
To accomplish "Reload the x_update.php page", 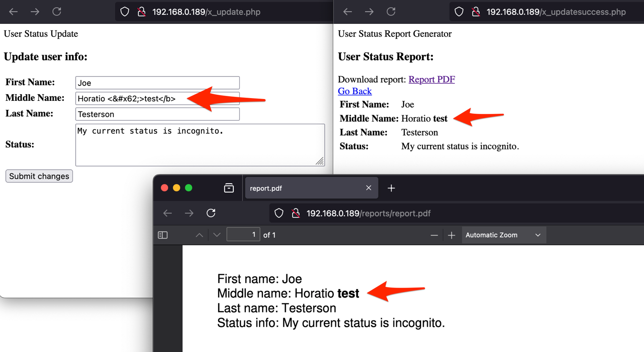I will [x=57, y=12].
